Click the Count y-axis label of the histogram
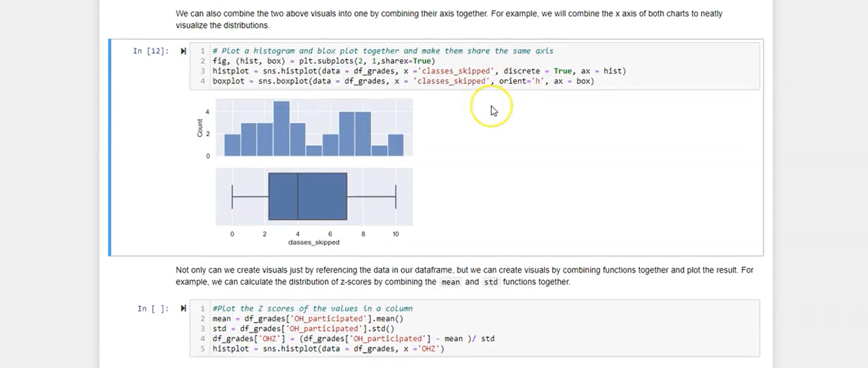This screenshot has width=868, height=368. 200,128
